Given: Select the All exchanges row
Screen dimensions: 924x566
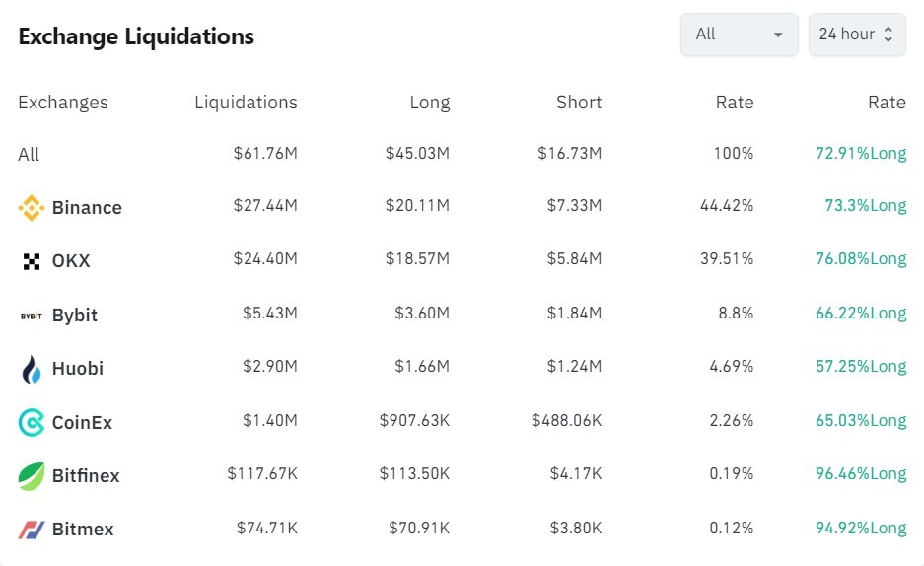Looking at the screenshot, I should pos(30,155).
